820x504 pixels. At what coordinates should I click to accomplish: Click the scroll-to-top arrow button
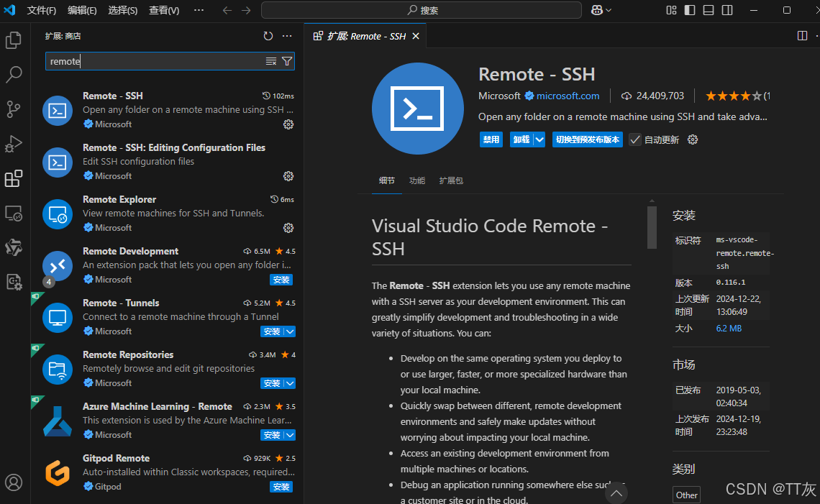pos(616,493)
